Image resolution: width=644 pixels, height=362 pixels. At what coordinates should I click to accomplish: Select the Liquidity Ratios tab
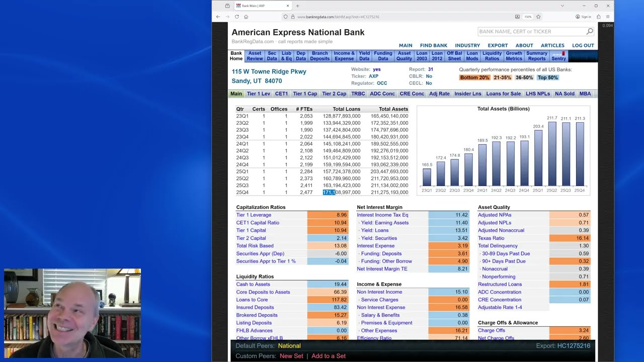coord(492,56)
